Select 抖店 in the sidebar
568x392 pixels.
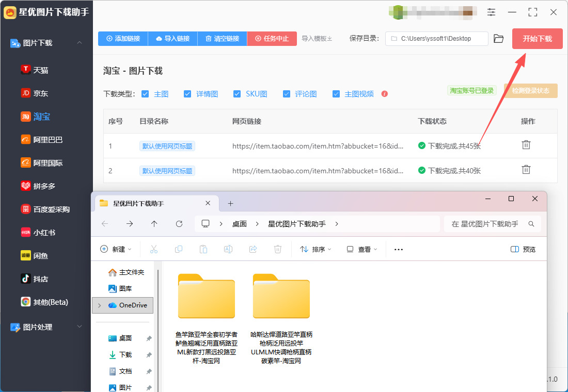(x=35, y=279)
